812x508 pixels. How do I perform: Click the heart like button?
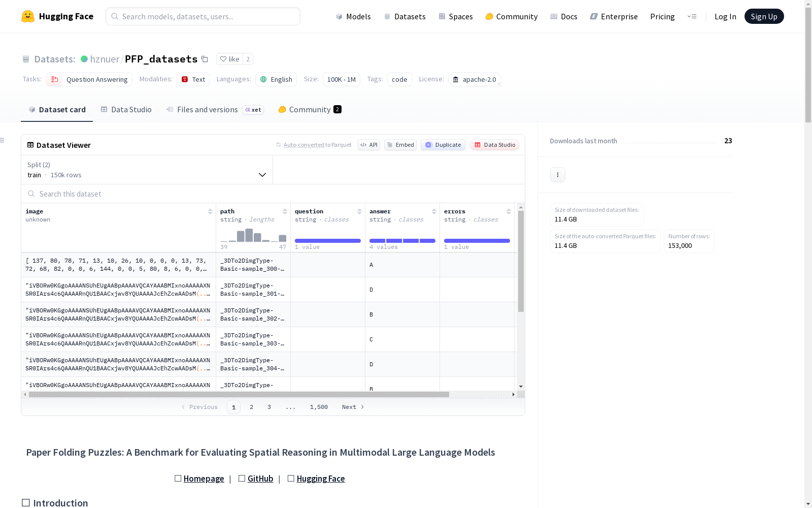click(229, 59)
